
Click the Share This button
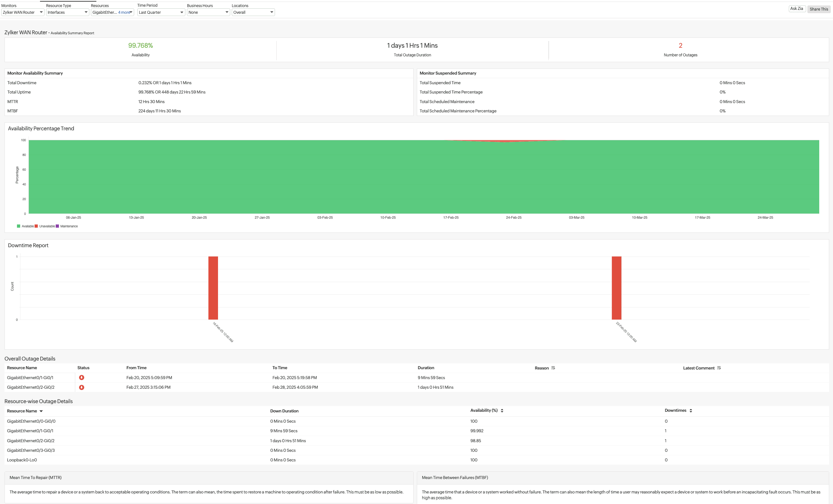click(x=819, y=9)
